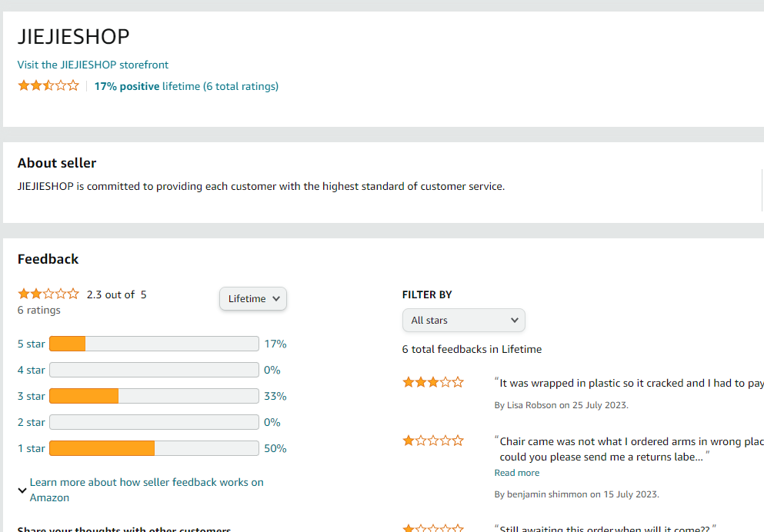The width and height of the screenshot is (764, 532).
Task: Click the 17% positive lifetime ratings link
Action: pyautogui.click(x=186, y=87)
